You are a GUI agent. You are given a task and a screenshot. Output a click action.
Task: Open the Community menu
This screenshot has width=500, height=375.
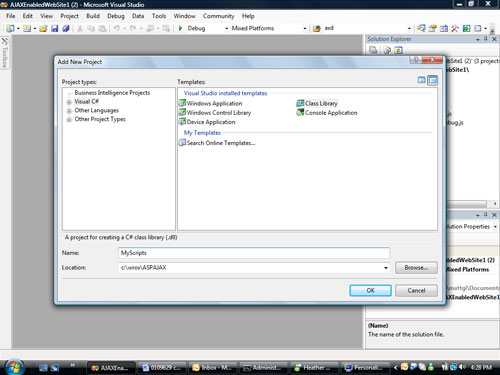click(219, 16)
